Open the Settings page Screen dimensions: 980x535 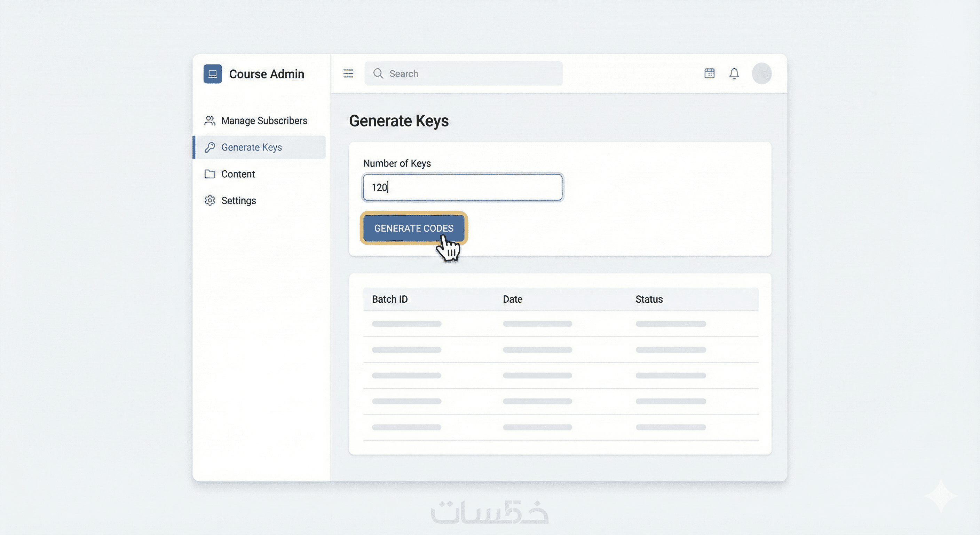238,201
